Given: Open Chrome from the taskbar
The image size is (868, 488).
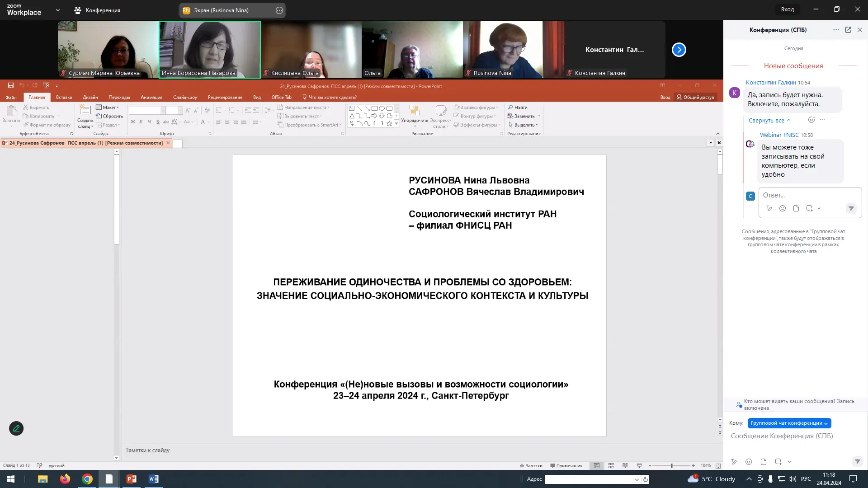Looking at the screenshot, I should click(x=87, y=479).
